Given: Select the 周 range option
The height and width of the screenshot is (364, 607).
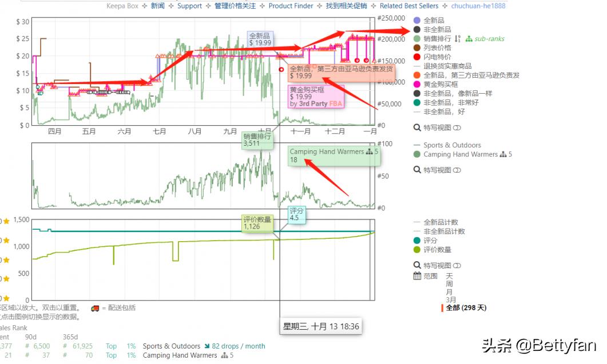Looking at the screenshot, I should (x=450, y=285).
